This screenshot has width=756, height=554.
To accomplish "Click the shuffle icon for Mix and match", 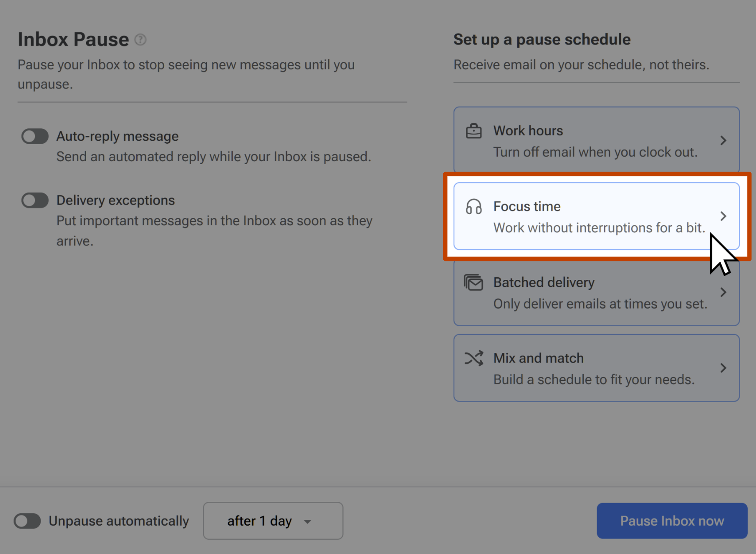I will [474, 358].
